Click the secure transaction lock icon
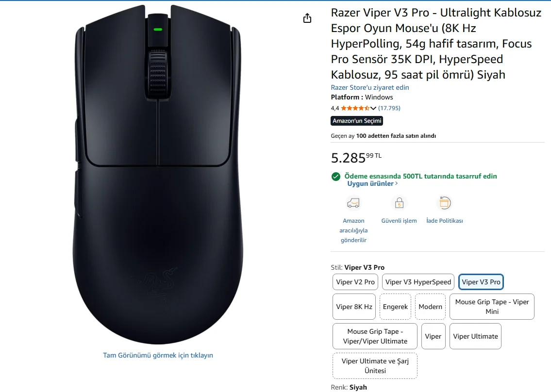 pyautogui.click(x=399, y=203)
